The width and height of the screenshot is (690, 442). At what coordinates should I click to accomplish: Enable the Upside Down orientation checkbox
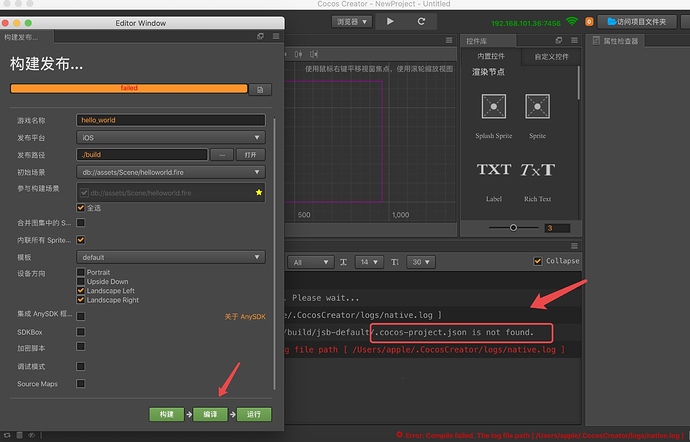81,281
